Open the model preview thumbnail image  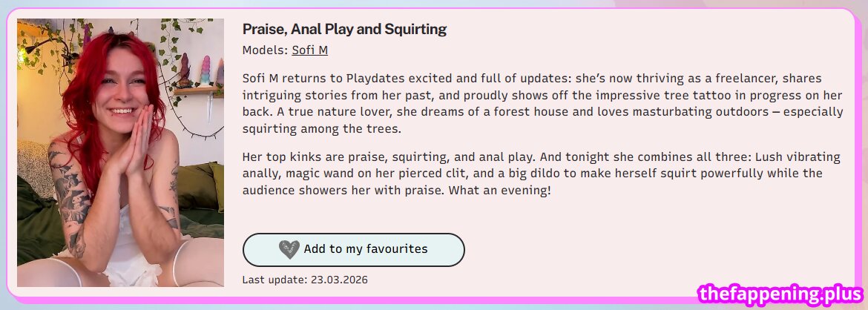pyautogui.click(x=120, y=153)
